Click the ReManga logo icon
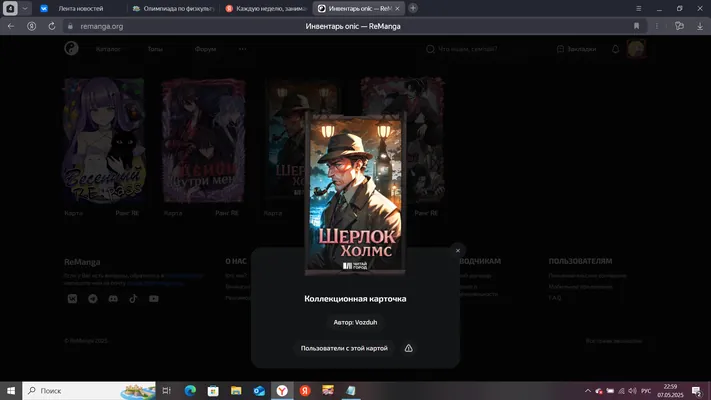The width and height of the screenshot is (711, 400). [71, 49]
